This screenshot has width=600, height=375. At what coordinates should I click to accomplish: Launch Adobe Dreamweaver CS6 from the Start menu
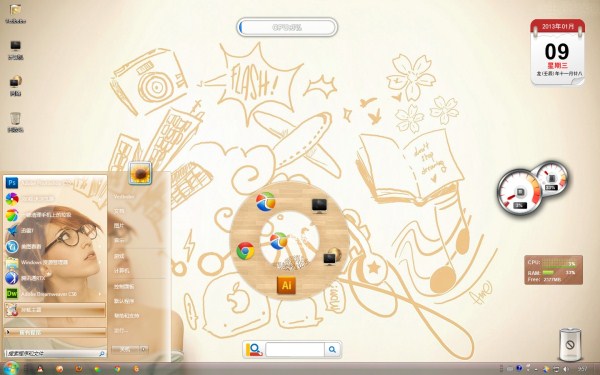[x=54, y=294]
